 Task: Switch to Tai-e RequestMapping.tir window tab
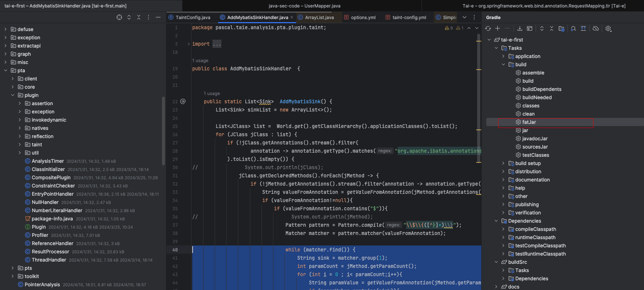pyautogui.click(x=544, y=6)
